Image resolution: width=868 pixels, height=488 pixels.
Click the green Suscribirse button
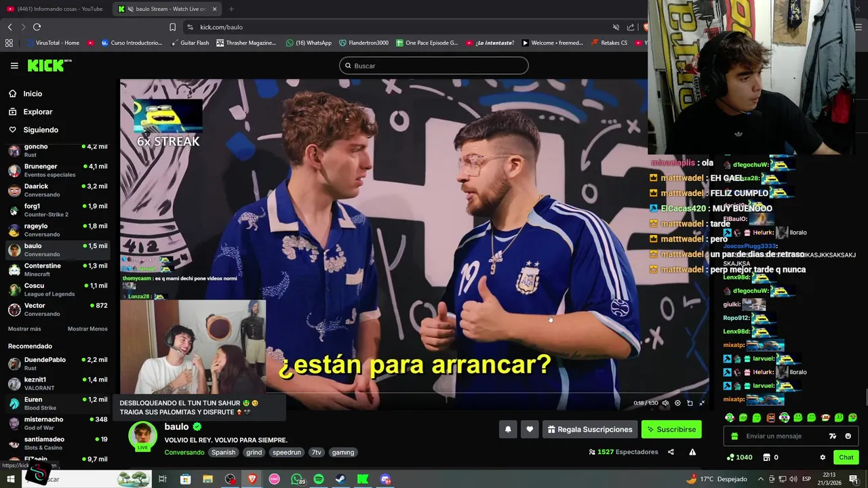coord(671,429)
